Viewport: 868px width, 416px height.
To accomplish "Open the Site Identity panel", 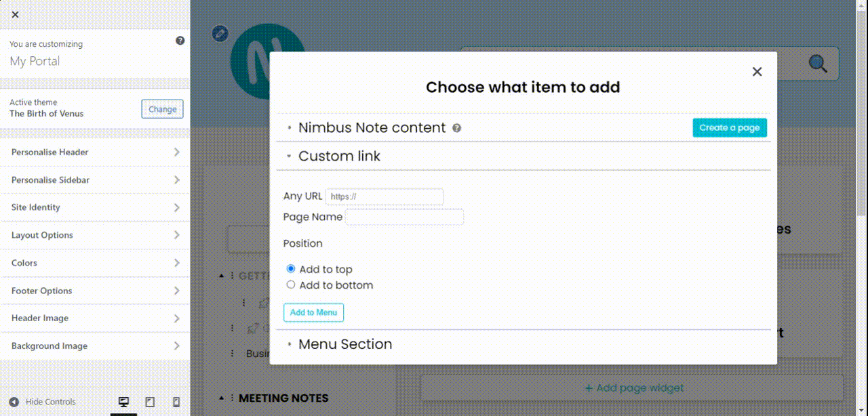I will pyautogui.click(x=95, y=207).
